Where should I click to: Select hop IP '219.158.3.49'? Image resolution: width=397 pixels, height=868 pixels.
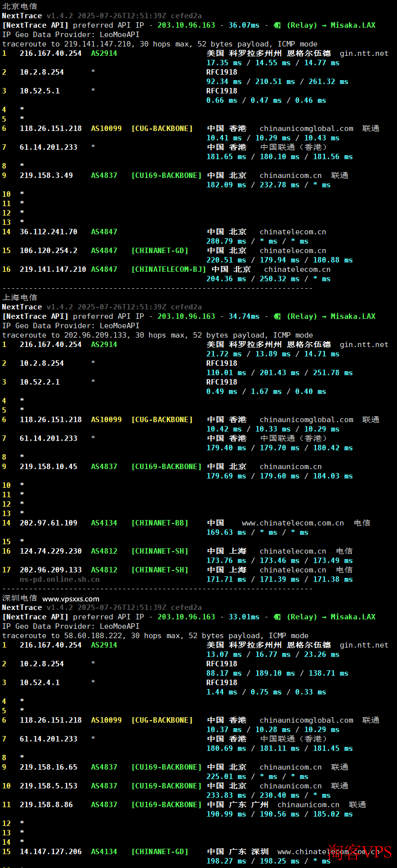coord(46,175)
